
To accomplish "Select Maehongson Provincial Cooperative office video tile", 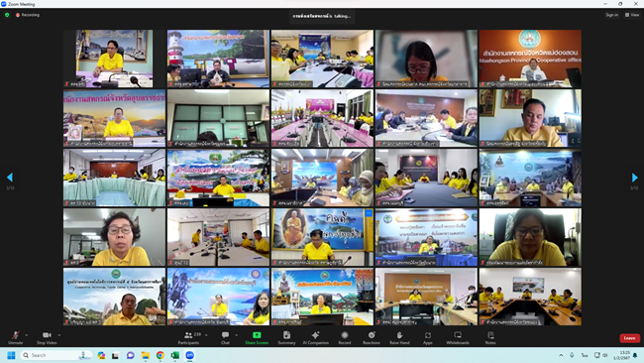I will tap(530, 58).
